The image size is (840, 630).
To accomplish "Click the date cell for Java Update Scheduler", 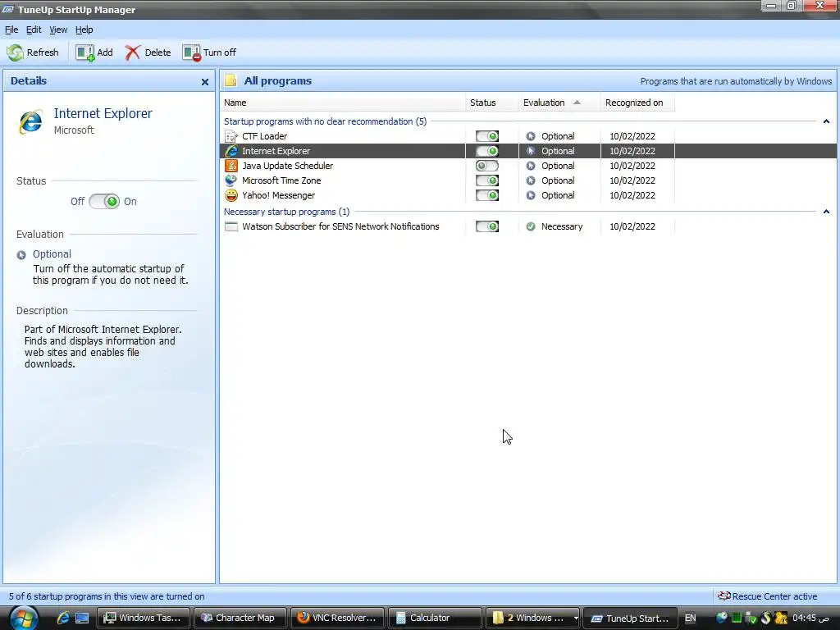I will tap(632, 166).
